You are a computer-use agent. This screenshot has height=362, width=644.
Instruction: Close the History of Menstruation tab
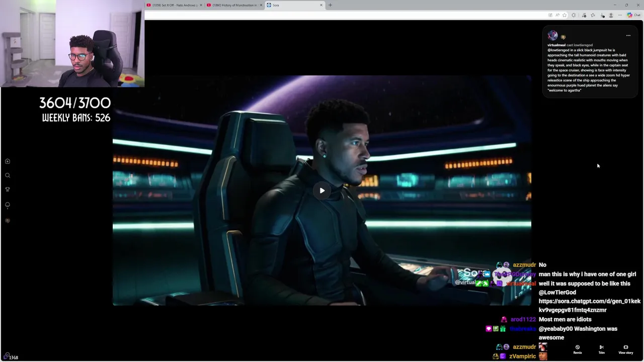pyautogui.click(x=261, y=5)
